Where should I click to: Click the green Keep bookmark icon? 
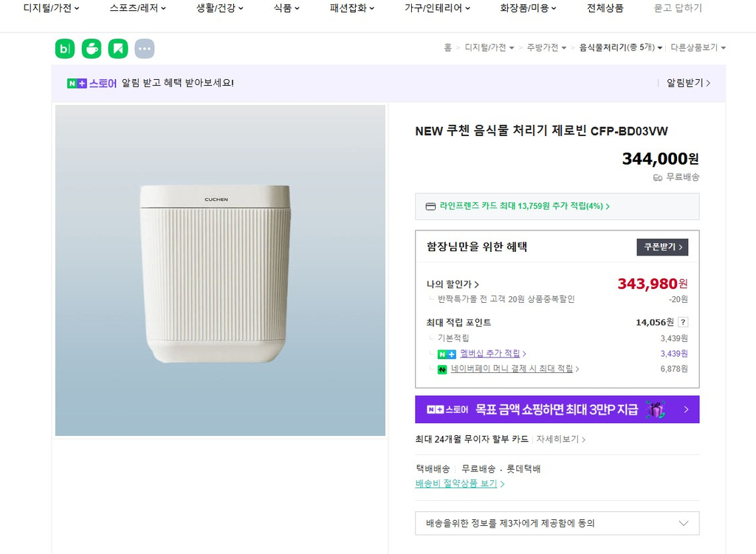tap(118, 49)
